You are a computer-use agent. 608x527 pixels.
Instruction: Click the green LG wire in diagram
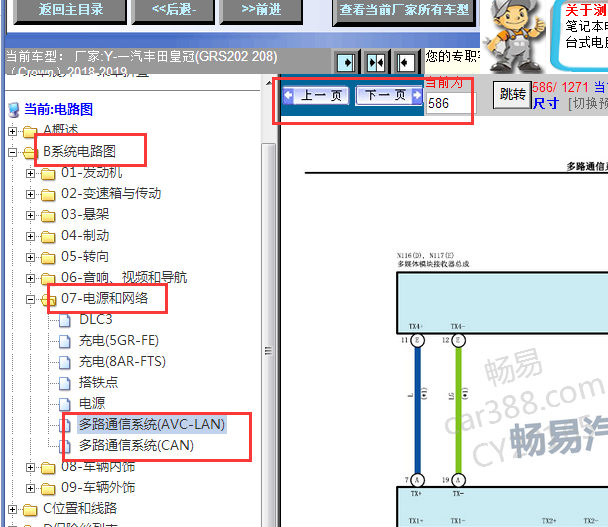click(458, 410)
